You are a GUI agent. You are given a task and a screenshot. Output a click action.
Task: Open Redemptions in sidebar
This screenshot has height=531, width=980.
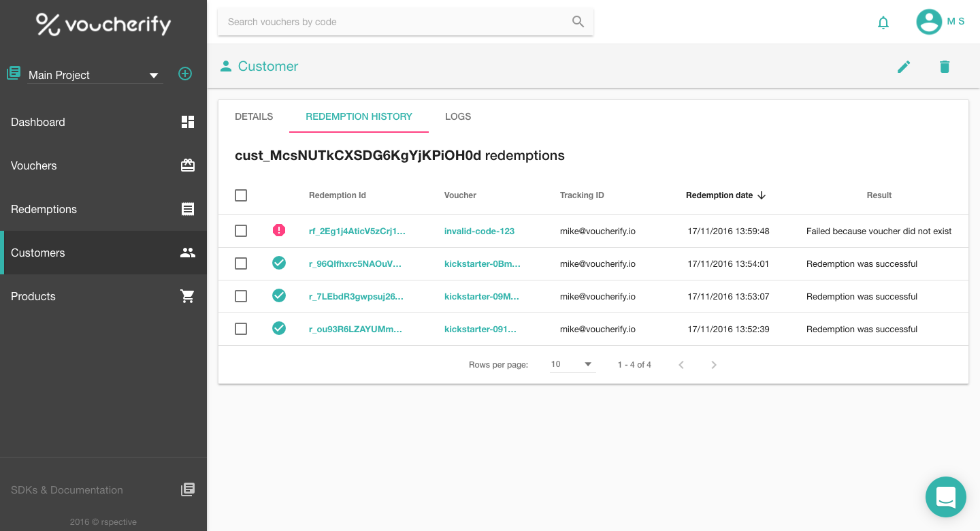103,209
